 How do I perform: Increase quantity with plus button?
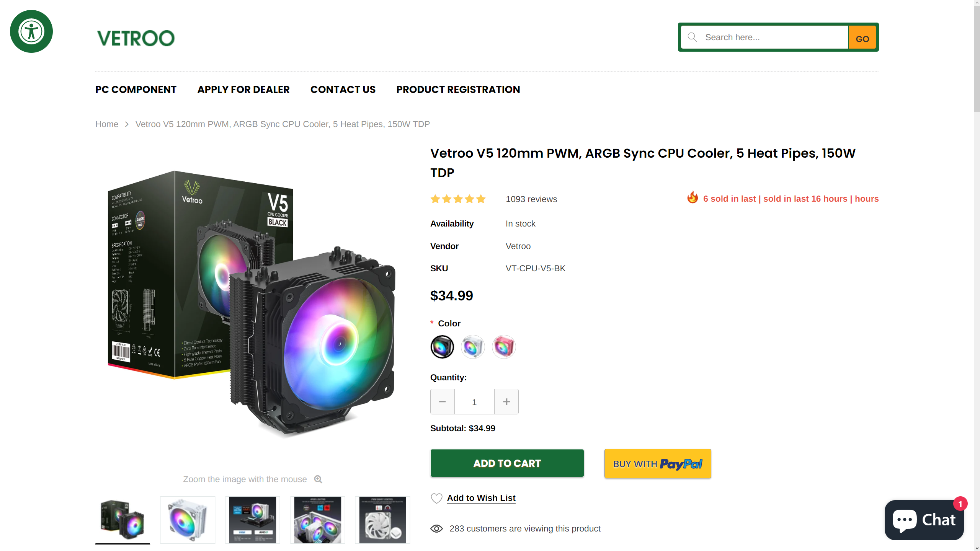(x=506, y=402)
